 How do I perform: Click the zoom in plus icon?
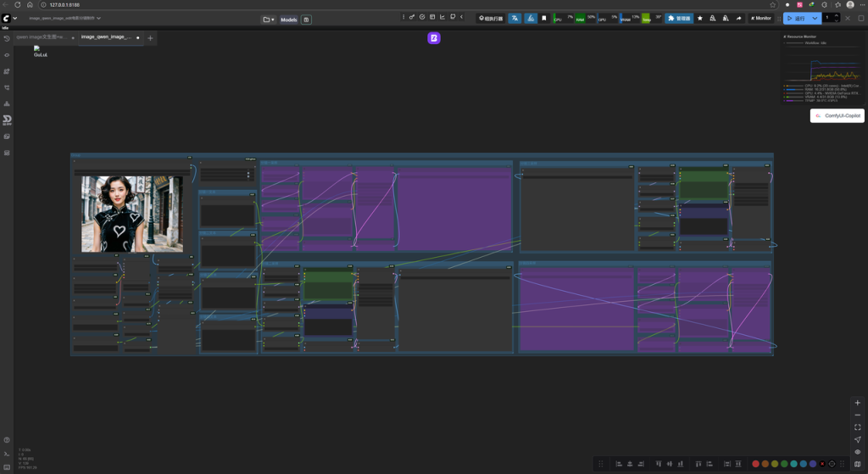pos(858,403)
